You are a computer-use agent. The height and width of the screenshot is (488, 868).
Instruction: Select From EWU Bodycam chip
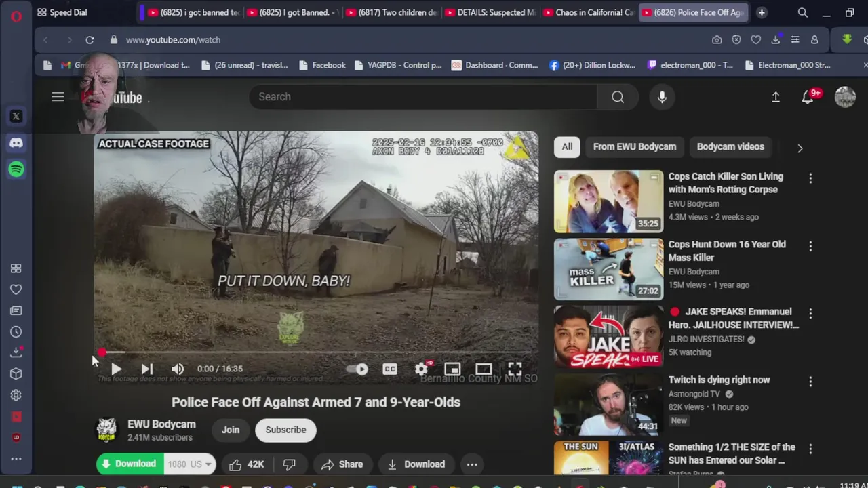635,146
